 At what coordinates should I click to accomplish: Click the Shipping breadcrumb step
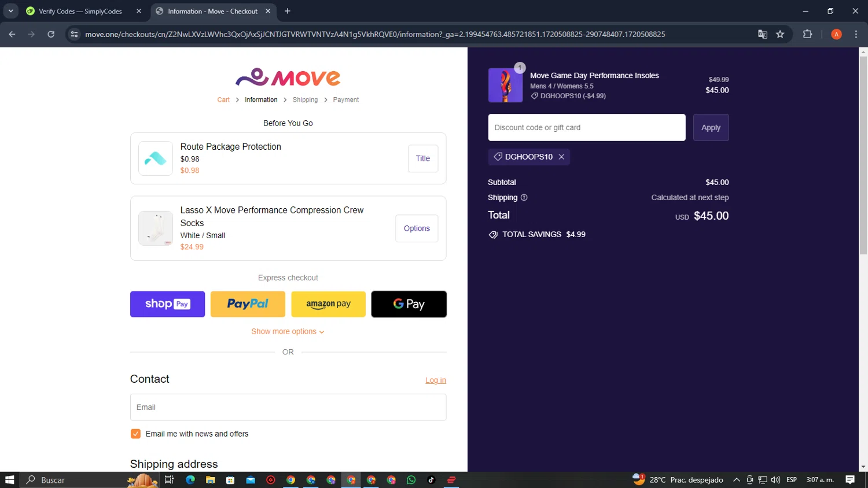tap(305, 100)
